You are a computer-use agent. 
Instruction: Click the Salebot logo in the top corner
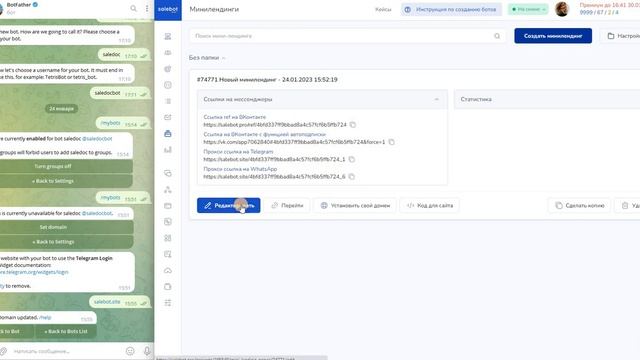168,9
